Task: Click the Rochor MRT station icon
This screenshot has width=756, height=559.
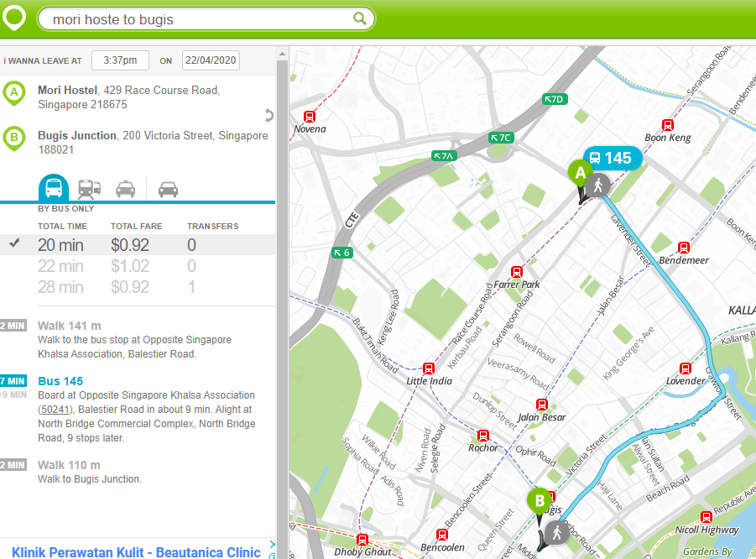Action: click(482, 436)
